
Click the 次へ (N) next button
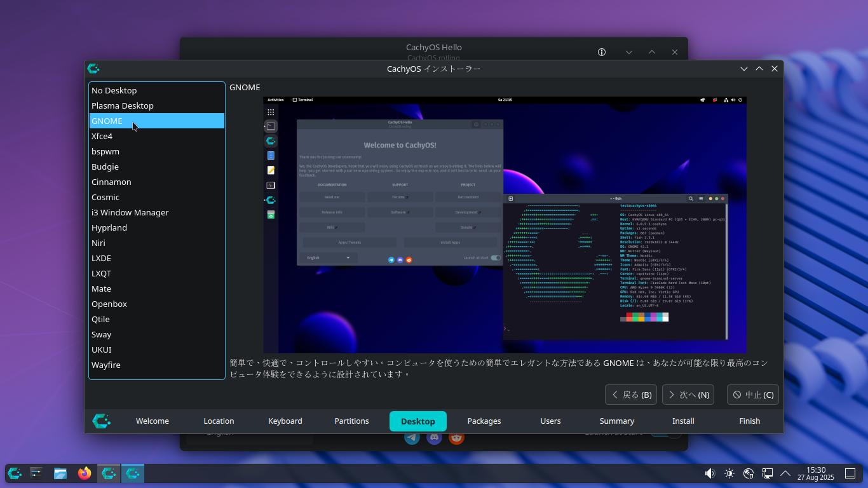click(688, 395)
